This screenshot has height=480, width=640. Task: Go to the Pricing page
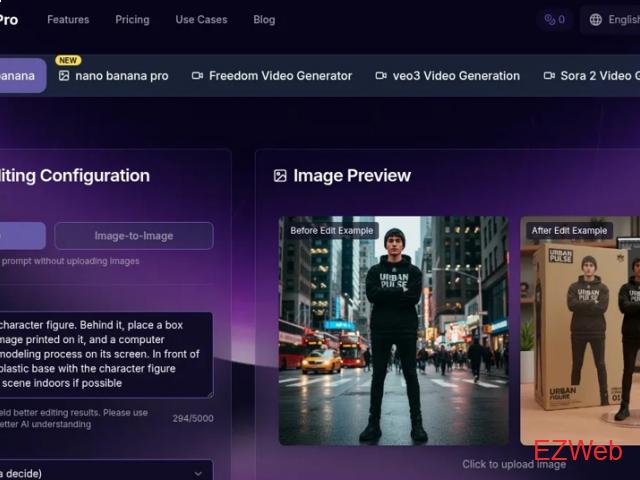[132, 19]
